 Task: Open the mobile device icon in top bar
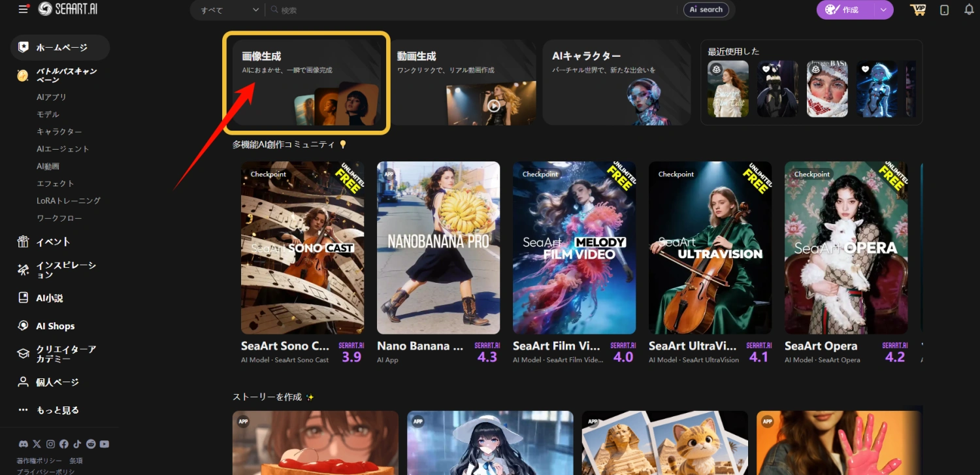943,9
